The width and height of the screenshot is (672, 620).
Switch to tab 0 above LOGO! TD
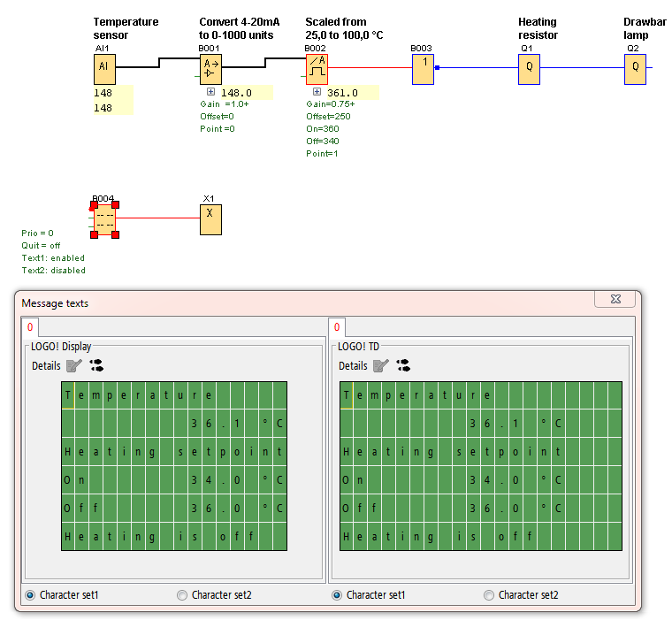click(338, 327)
